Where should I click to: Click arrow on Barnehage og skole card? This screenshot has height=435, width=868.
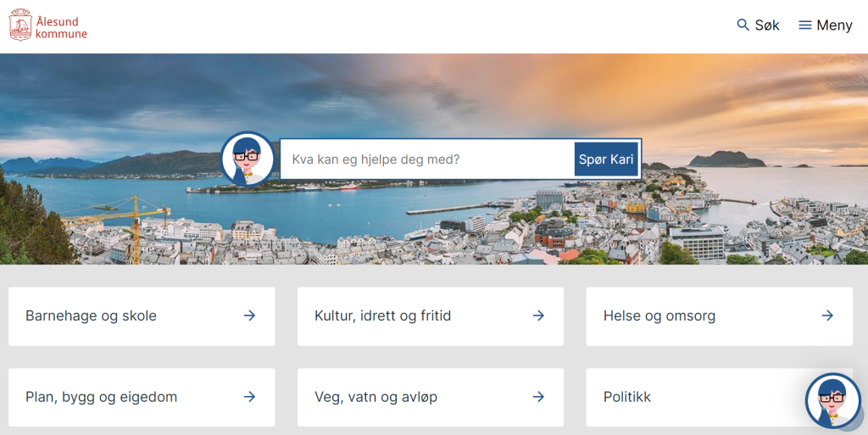coord(249,315)
